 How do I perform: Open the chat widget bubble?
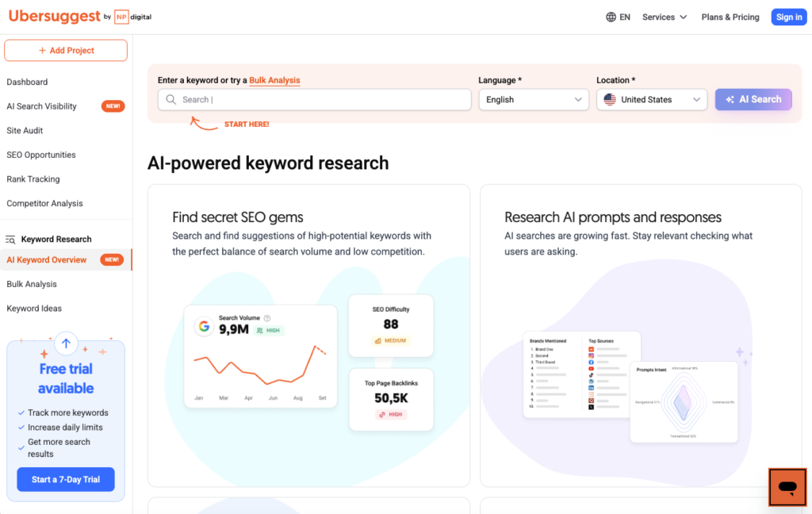(x=787, y=486)
